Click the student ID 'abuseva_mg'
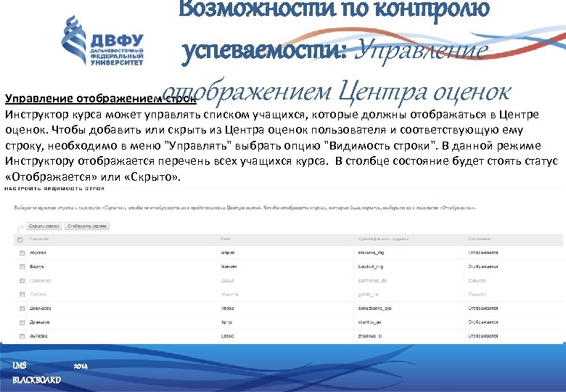Screen dimensions: 566x392 (x=371, y=253)
